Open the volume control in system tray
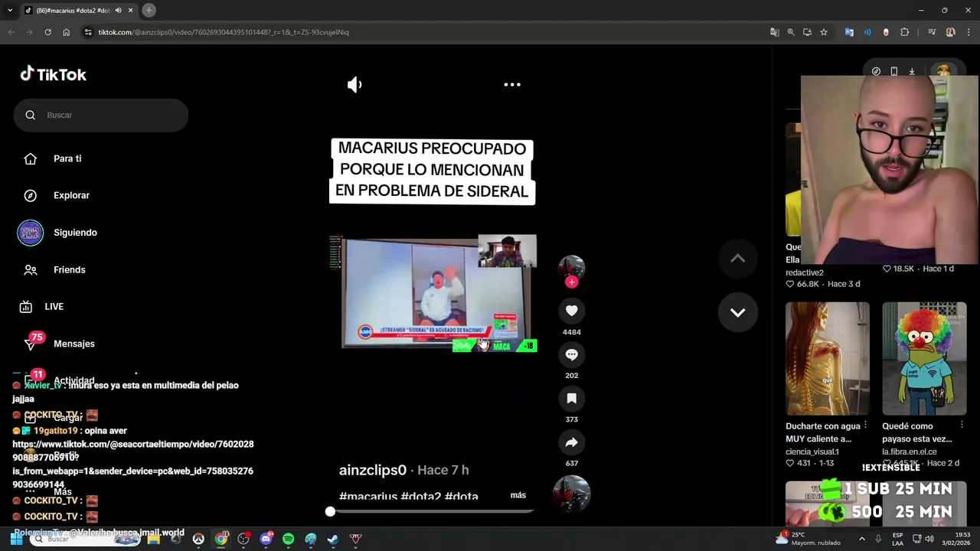 pyautogui.click(x=929, y=539)
